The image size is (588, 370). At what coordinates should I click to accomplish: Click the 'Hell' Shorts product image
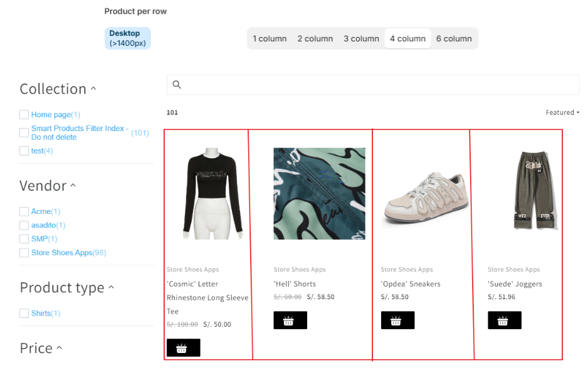click(x=319, y=194)
